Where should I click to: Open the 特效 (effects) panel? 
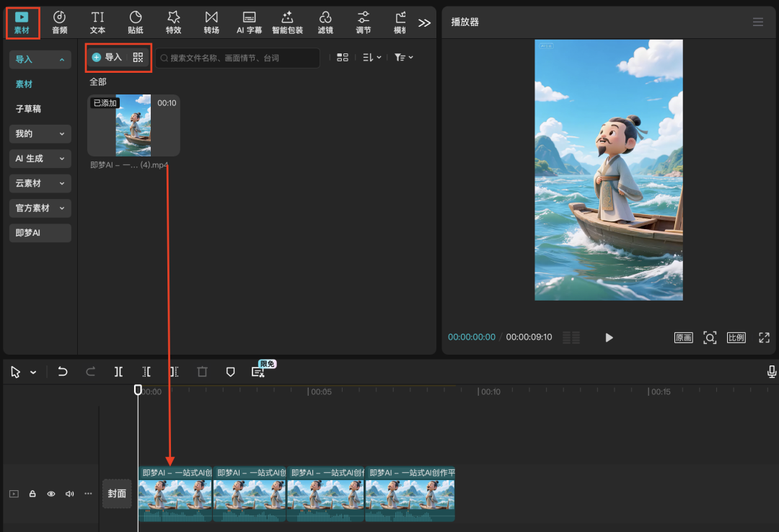[173, 22]
